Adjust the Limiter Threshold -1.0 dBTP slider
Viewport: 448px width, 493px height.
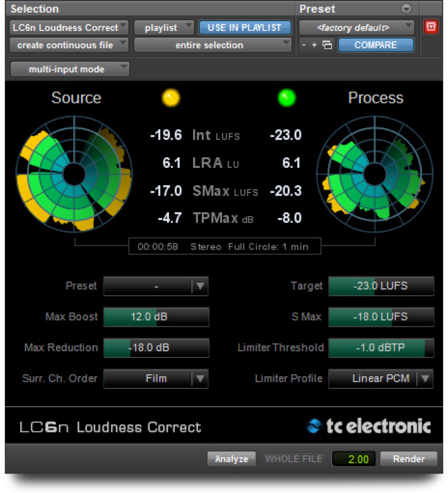pyautogui.click(x=381, y=348)
